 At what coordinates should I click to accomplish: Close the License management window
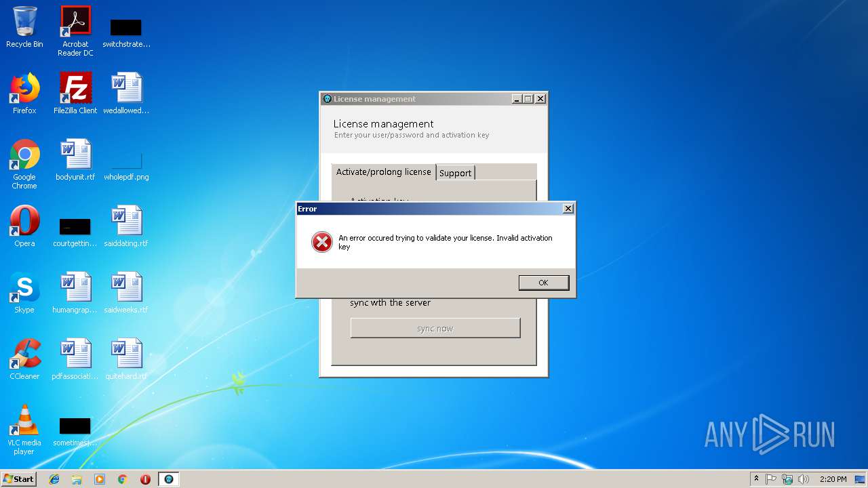coord(540,99)
